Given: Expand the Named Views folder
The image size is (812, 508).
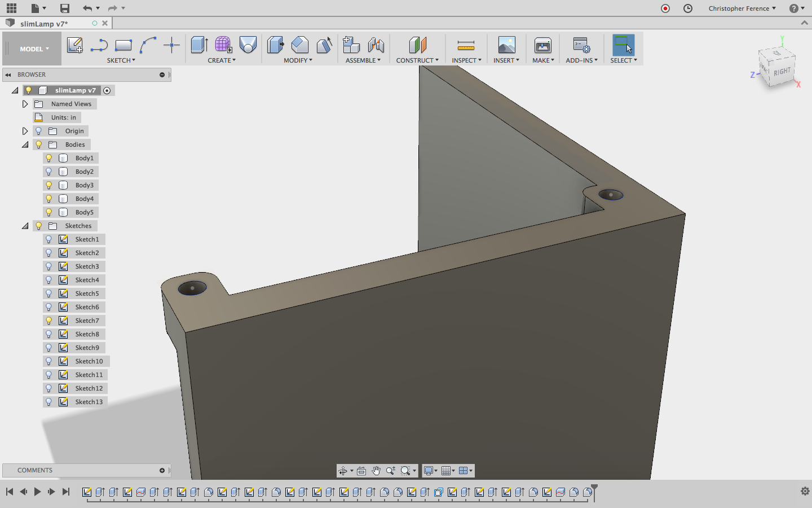Looking at the screenshot, I should point(25,104).
